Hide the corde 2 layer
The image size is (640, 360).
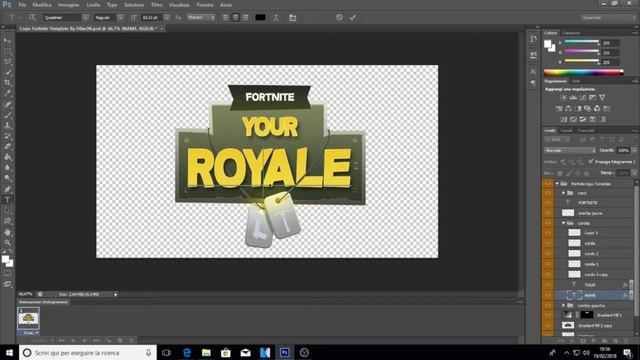click(547, 253)
